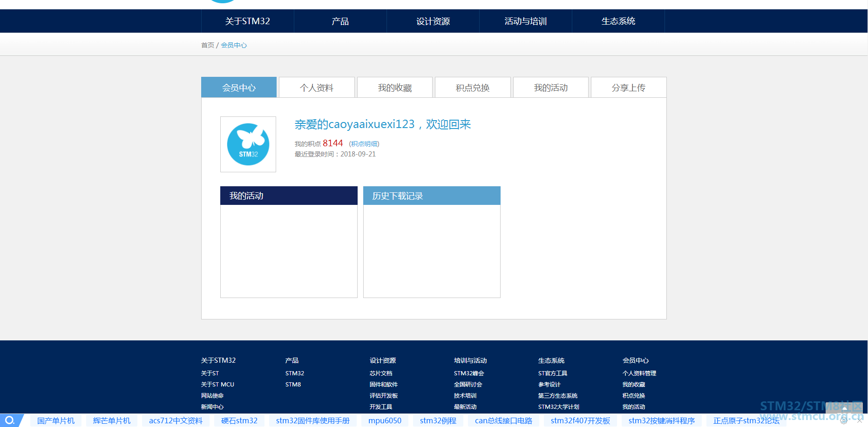Click footer heading 培训与活动
This screenshot has height=427, width=868.
pyautogui.click(x=470, y=360)
